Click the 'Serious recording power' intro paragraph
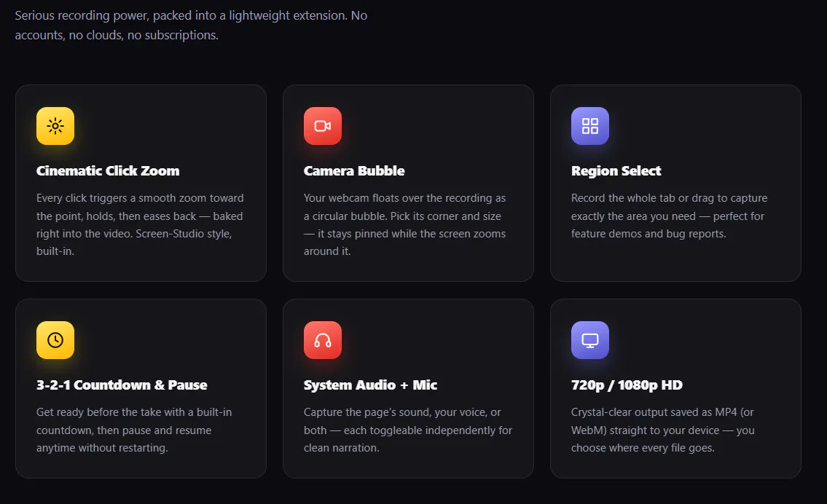Viewport: 827px width, 504px height. [x=191, y=25]
